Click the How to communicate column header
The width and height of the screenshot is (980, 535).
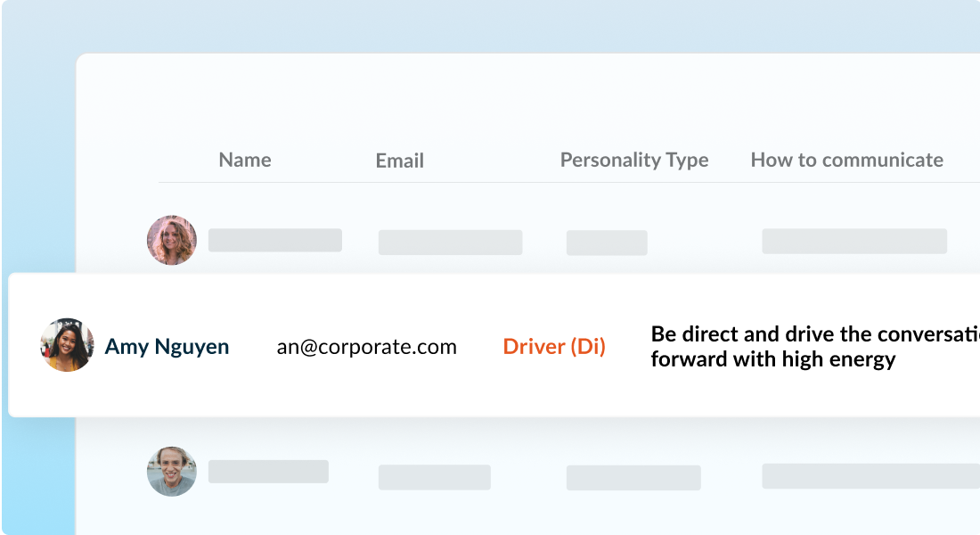tap(846, 160)
